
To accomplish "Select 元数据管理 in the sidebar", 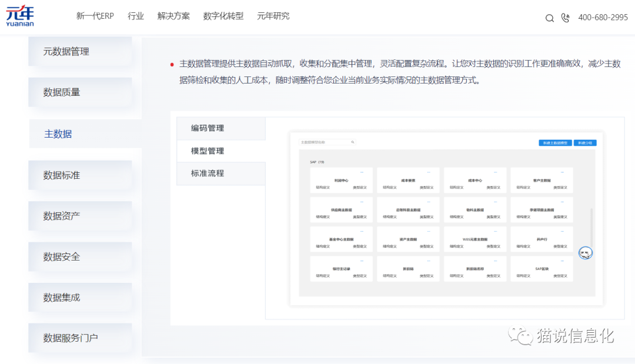I will point(66,52).
